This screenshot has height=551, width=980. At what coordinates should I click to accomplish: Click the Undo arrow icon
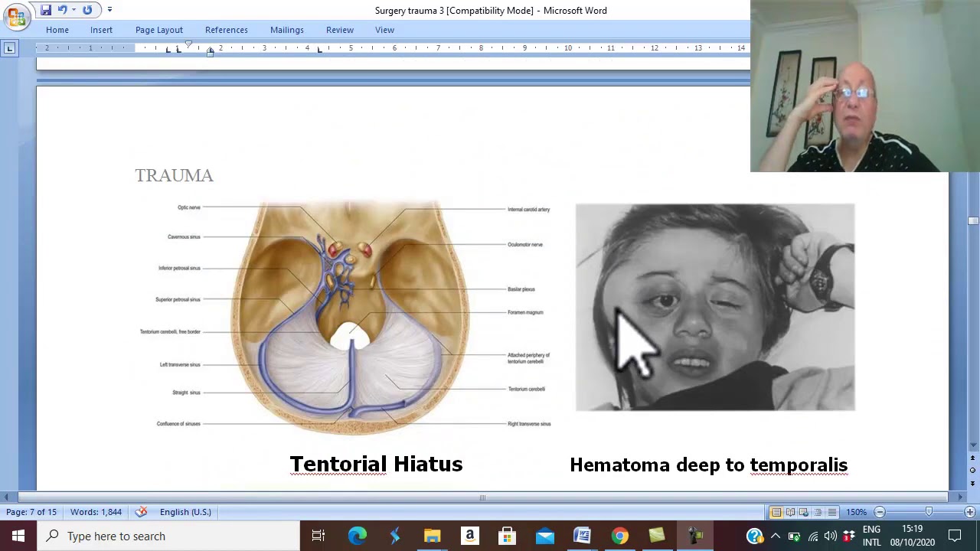pos(62,10)
